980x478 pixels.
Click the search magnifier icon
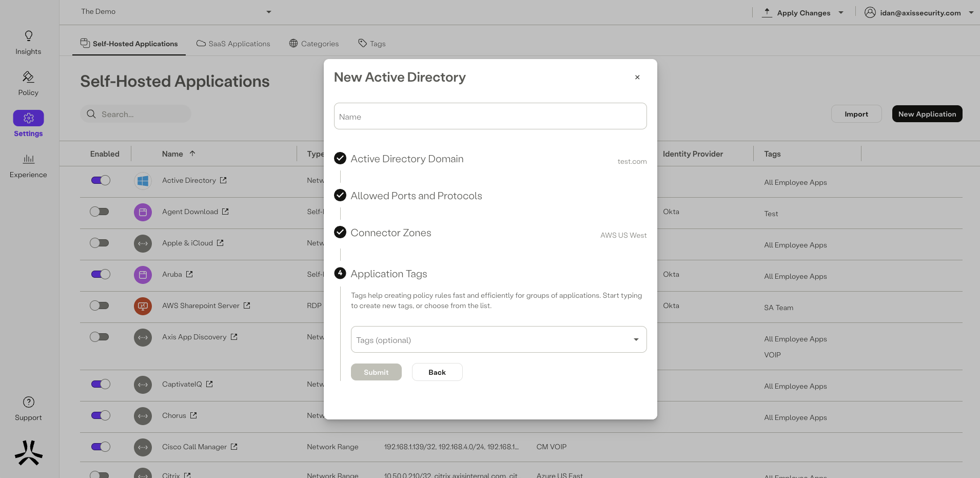(91, 114)
